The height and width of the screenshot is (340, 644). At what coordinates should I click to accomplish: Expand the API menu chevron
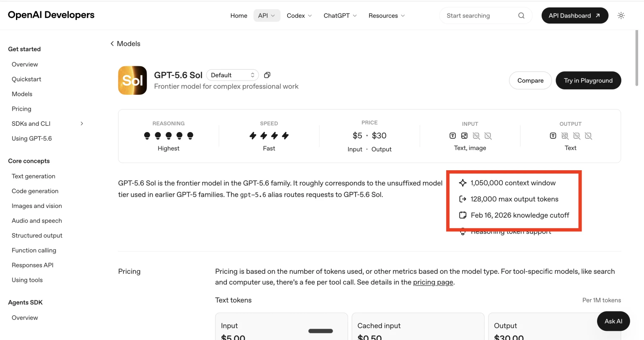pos(273,16)
